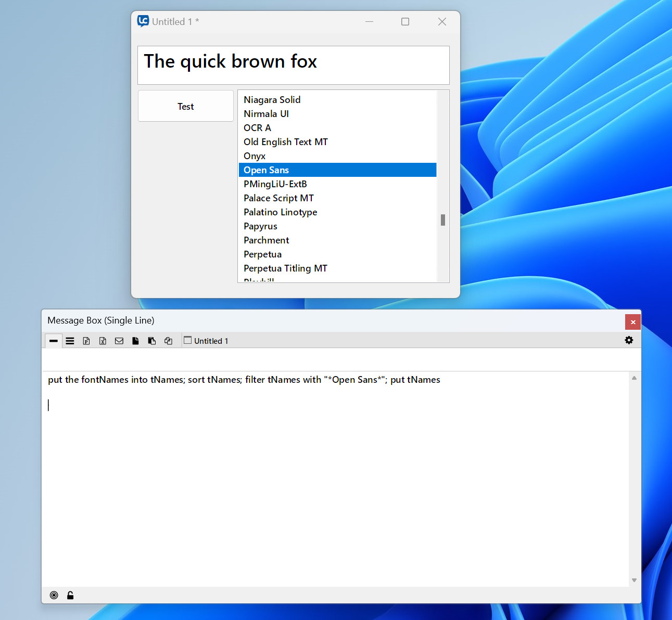Open the Untitled 1 stack selector
Viewport: 672px width, 620px height.
point(206,341)
